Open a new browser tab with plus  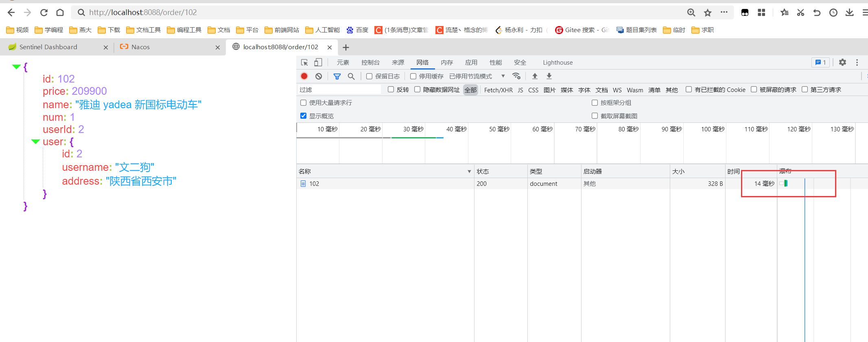pos(346,48)
